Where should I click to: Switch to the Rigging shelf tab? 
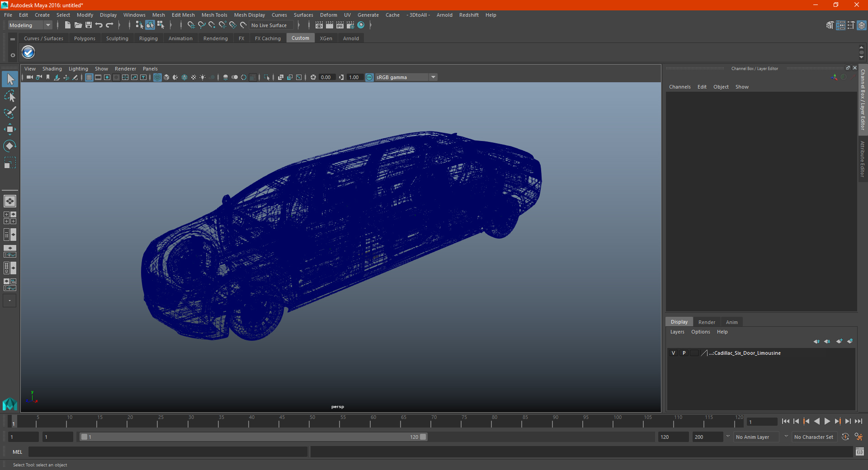click(148, 38)
